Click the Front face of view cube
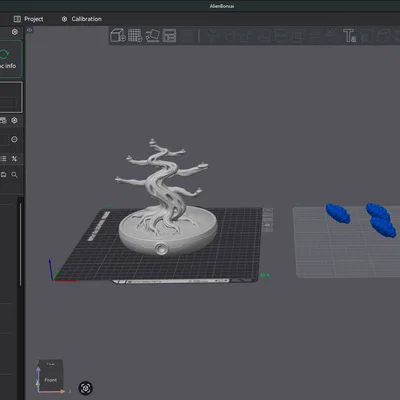400x400 pixels. pyautogui.click(x=51, y=380)
